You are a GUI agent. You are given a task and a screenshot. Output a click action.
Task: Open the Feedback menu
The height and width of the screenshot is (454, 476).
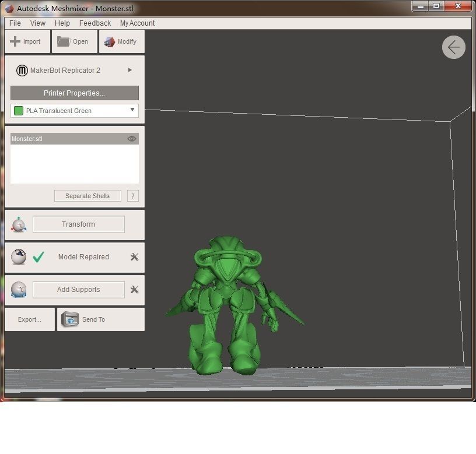[x=95, y=23]
